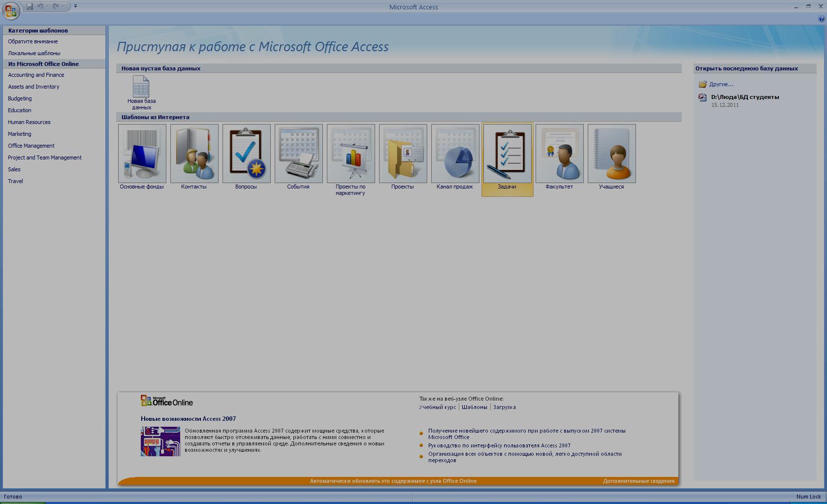Viewport: 827px width, 504px height.
Task: Open the Office Button menu
Action: [x=11, y=11]
